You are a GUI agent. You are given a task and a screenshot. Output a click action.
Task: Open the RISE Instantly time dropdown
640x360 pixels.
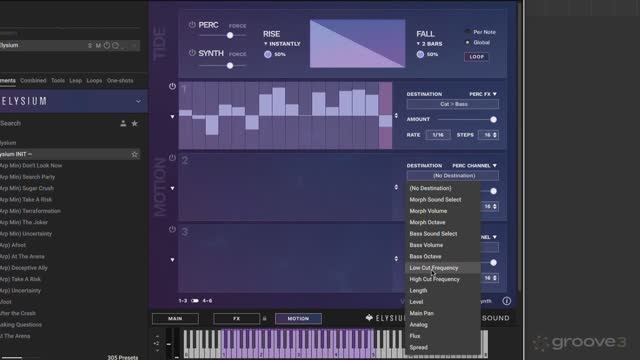point(282,44)
